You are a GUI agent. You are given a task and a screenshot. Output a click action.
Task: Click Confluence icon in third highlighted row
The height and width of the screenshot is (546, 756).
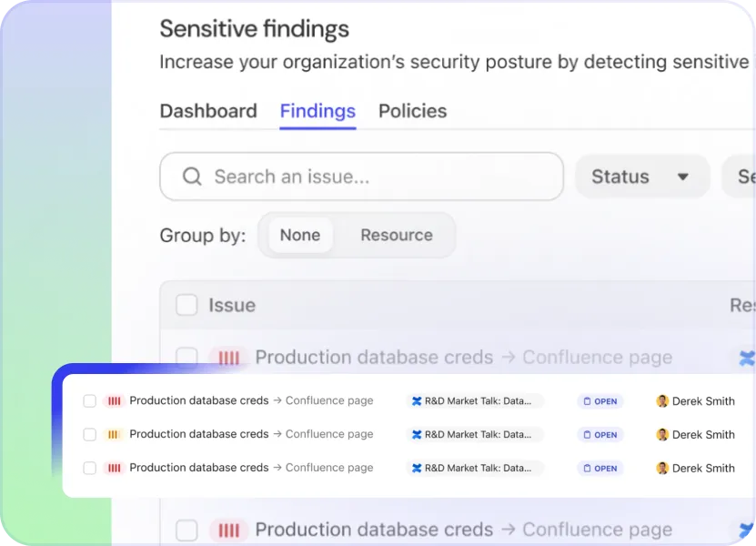coord(417,468)
